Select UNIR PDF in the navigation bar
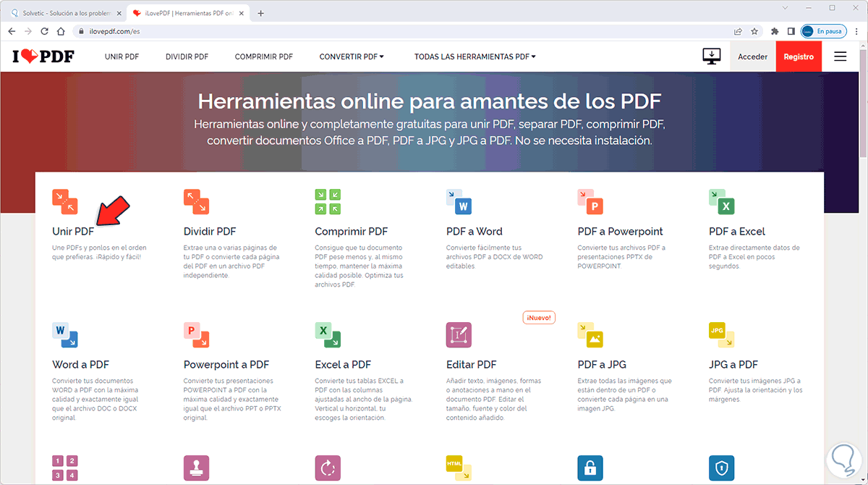 [122, 56]
